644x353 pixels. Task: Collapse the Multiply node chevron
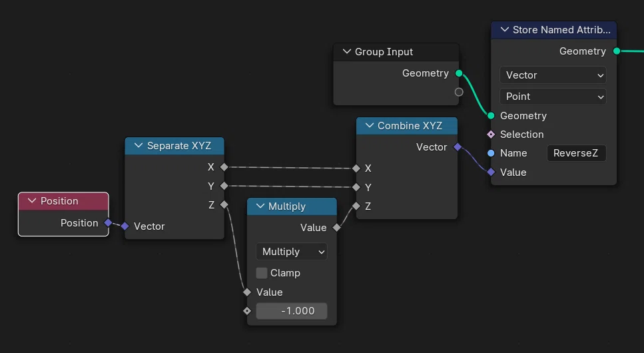pos(260,206)
